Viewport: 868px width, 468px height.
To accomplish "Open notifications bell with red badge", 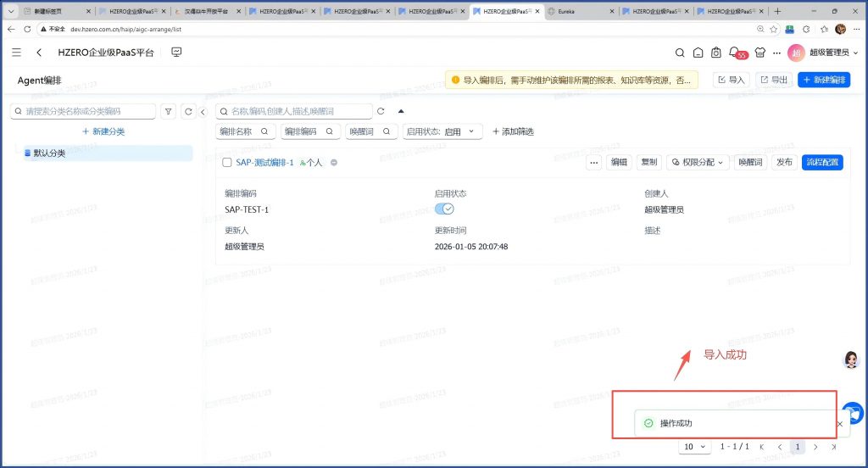I will point(735,53).
